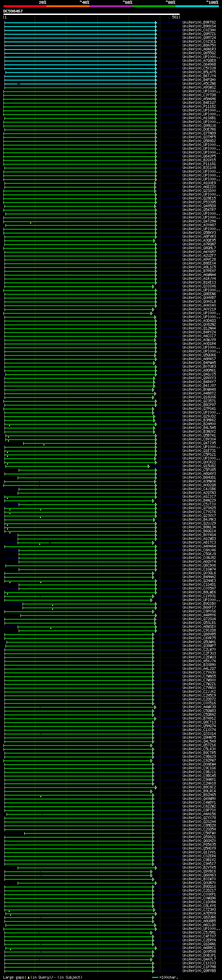Image resolution: width=222 pixels, height=980 pixels.
Task: Click the white query sequence bar
Action: point(92,14)
